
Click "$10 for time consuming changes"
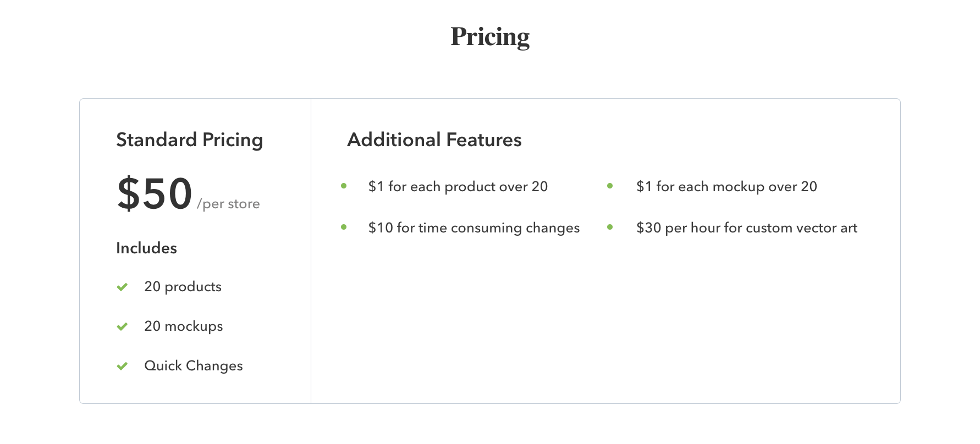[x=474, y=227]
